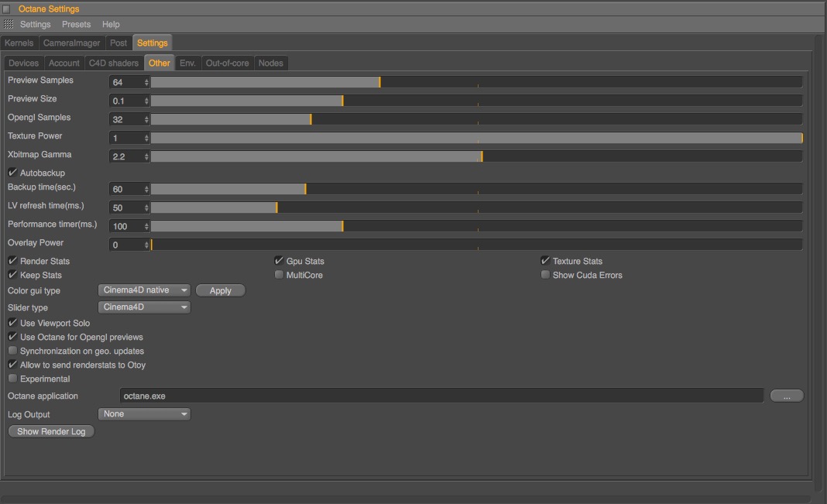Select the Out-of-core tab

tap(227, 63)
